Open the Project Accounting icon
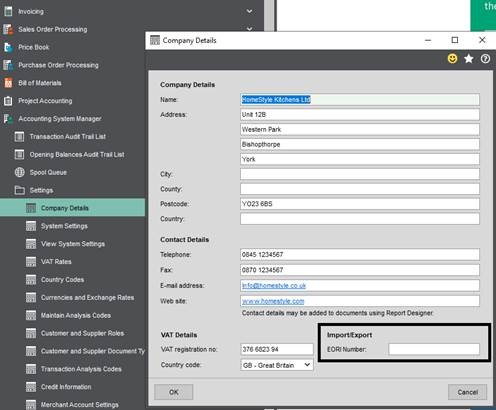 pyautogui.click(x=8, y=101)
